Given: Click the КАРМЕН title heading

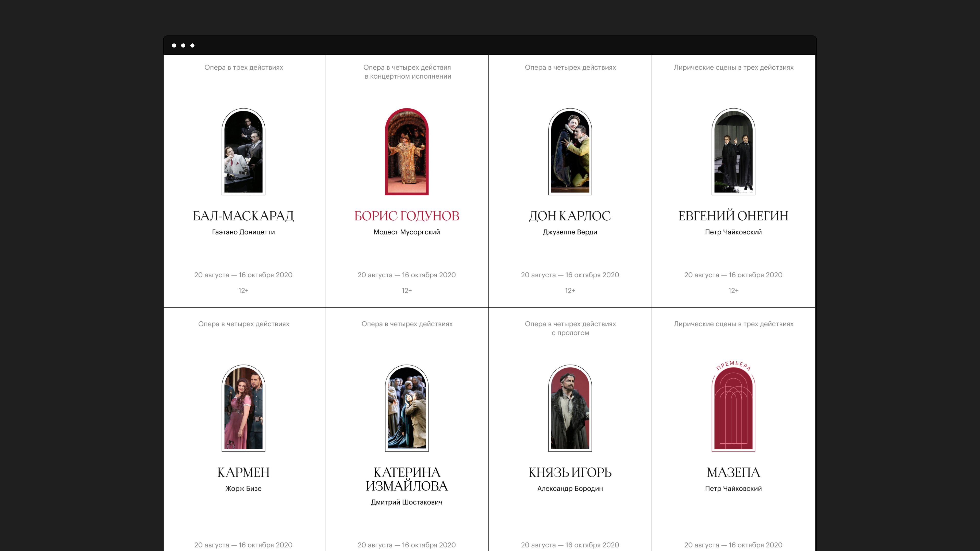Looking at the screenshot, I should [x=243, y=472].
